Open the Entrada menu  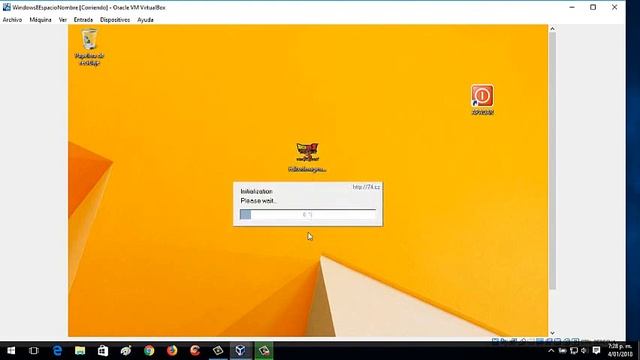point(83,20)
